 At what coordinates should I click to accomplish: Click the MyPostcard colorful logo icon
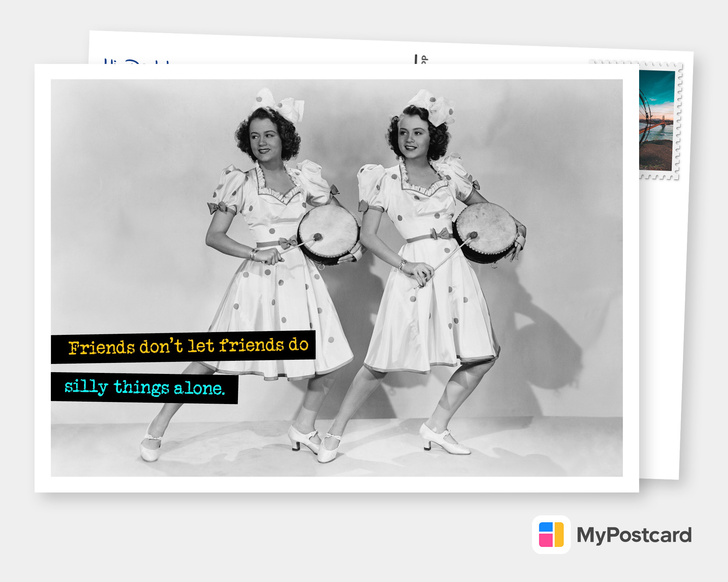551,534
